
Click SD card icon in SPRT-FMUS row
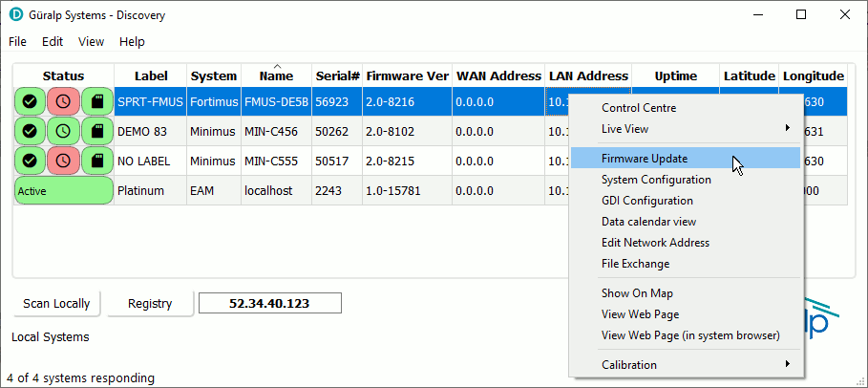click(x=97, y=101)
